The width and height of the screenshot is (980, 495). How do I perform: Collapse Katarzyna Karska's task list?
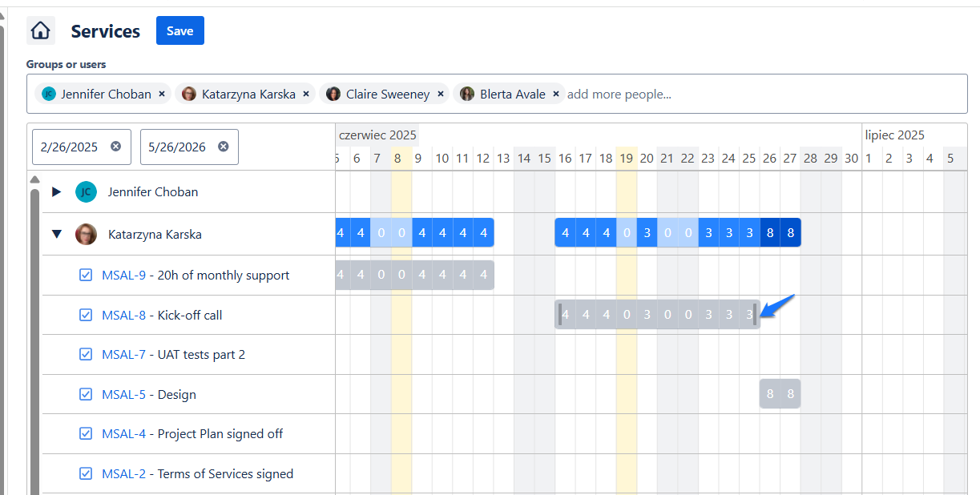(56, 232)
